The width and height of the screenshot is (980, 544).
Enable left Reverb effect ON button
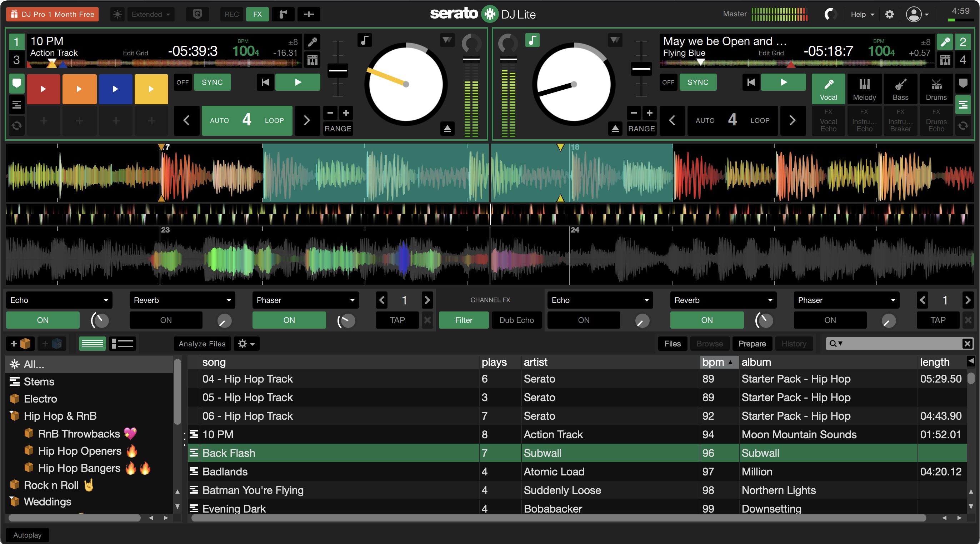click(166, 320)
